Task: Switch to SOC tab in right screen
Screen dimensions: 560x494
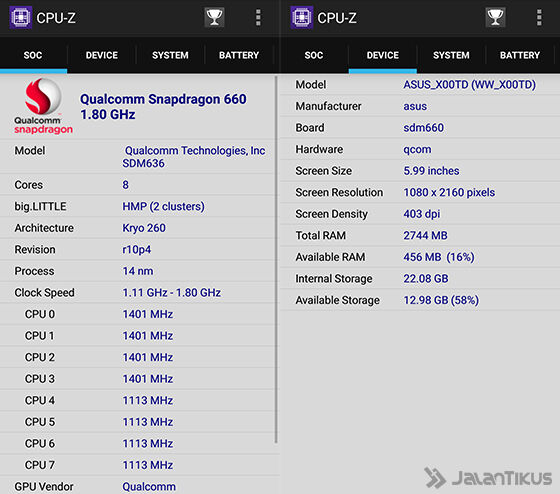Action: click(314, 55)
